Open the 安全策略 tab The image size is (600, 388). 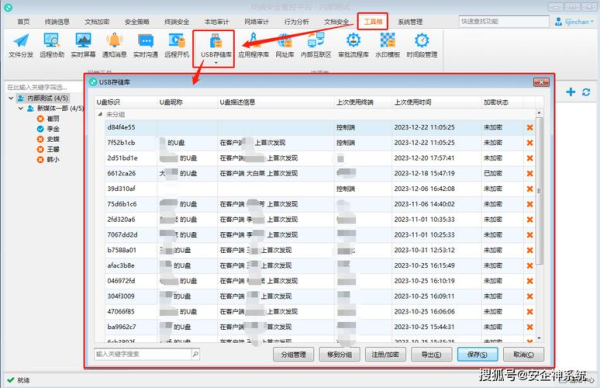point(137,22)
